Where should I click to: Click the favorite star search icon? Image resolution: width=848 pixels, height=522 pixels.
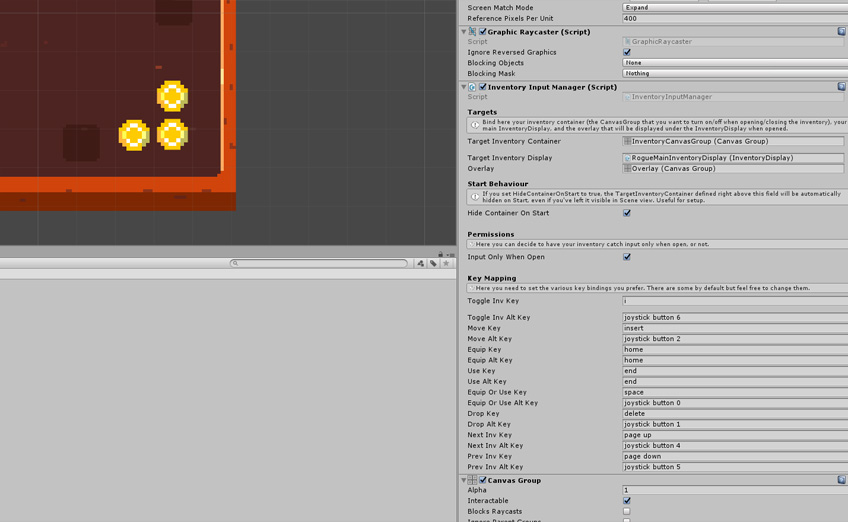tap(446, 263)
